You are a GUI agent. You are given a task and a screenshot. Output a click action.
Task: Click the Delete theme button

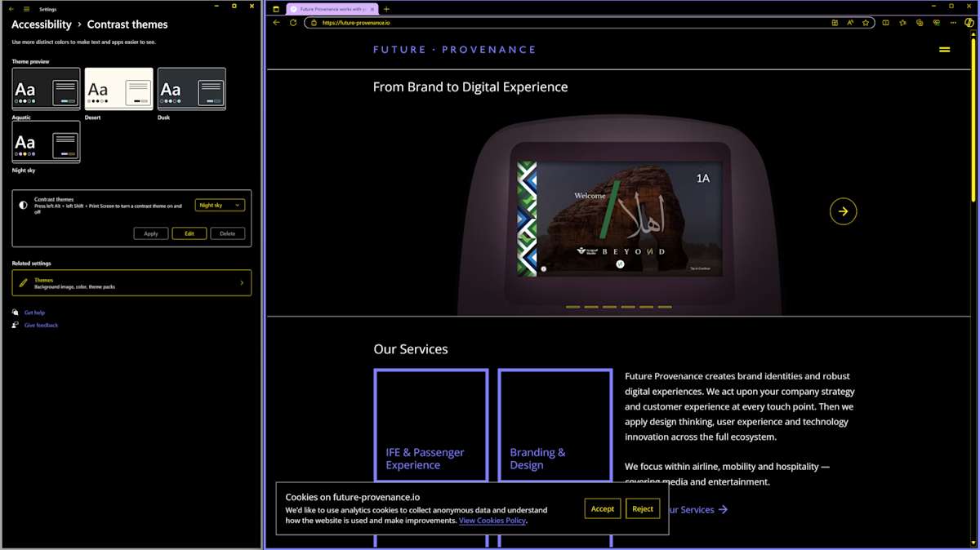tap(228, 233)
